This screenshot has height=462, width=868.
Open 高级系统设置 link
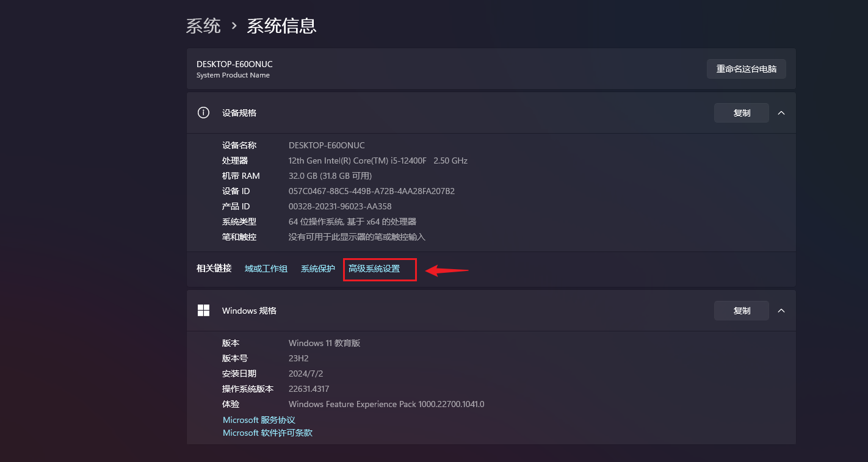[x=374, y=269]
